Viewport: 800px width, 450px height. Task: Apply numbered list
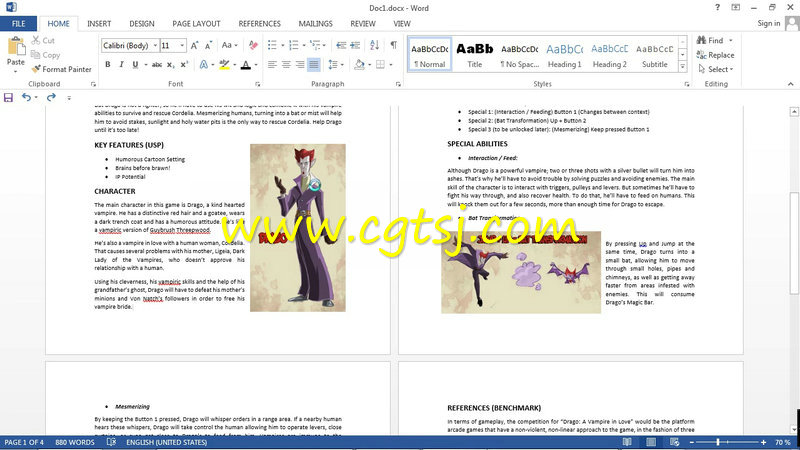(x=294, y=45)
